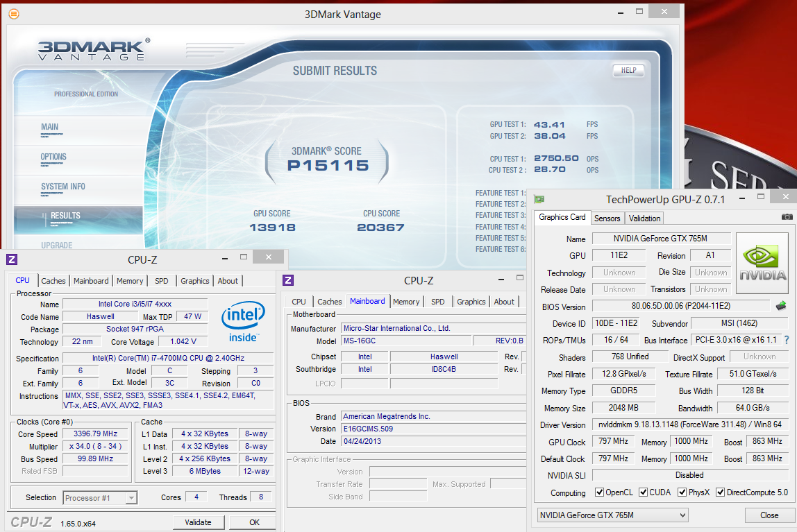The image size is (797, 532).
Task: Open SPD tab in Mainboard CPU-Z window
Action: click(437, 302)
